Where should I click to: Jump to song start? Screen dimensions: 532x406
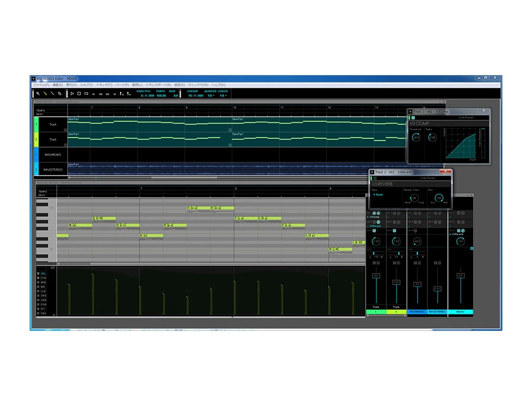(x=93, y=94)
